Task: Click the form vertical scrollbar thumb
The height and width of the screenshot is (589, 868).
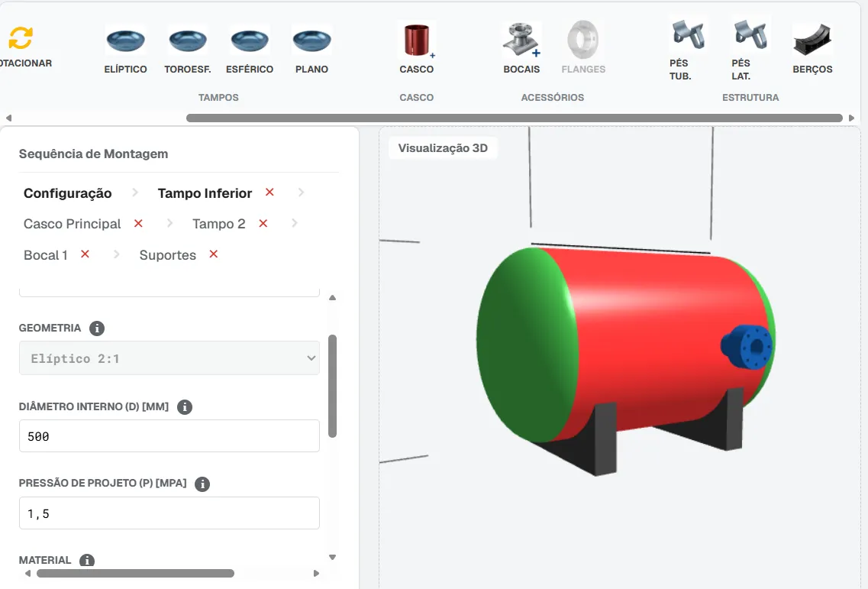Action: pos(332,387)
